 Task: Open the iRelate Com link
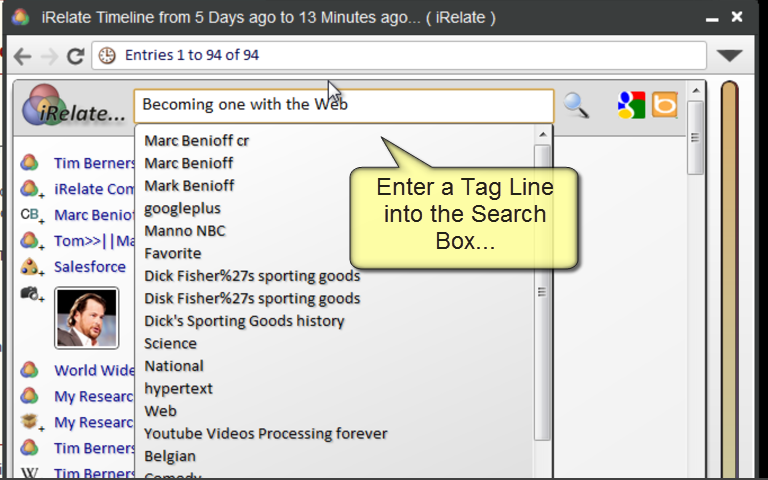click(x=94, y=189)
